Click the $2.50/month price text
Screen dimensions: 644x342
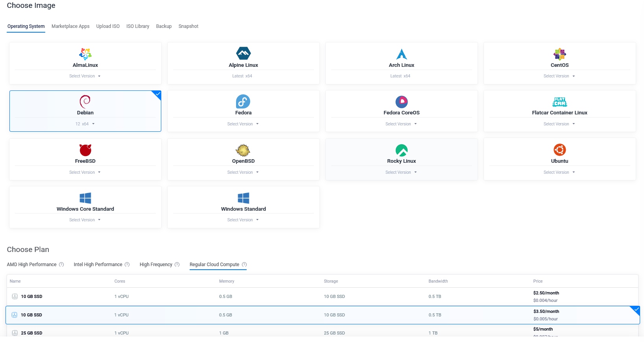[546, 293]
